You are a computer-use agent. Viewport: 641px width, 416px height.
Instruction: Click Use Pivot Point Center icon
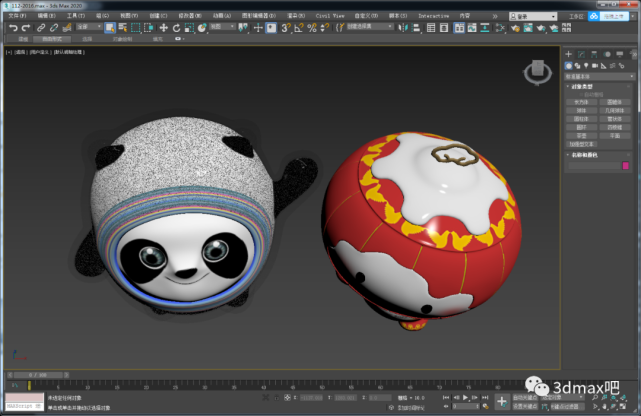(x=243, y=28)
